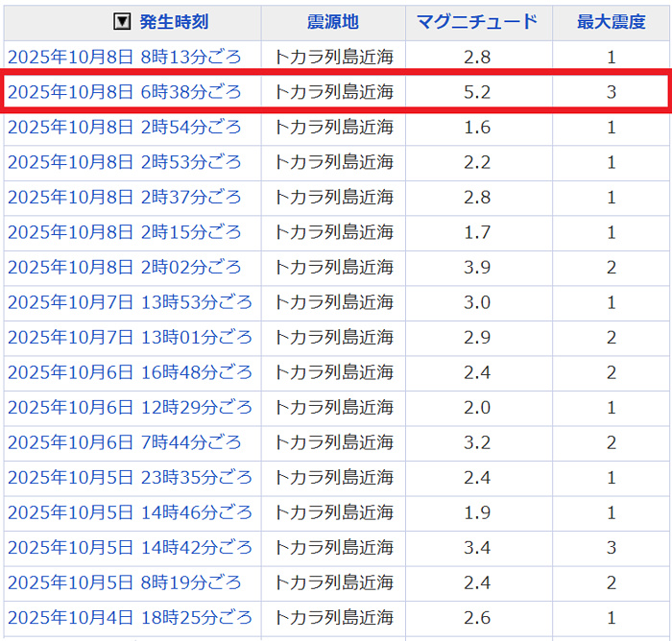Image resolution: width=672 pixels, height=641 pixels.
Task: Open the 2025年10月8日 2時54分ごろ earthquake link
Action: pos(125,127)
